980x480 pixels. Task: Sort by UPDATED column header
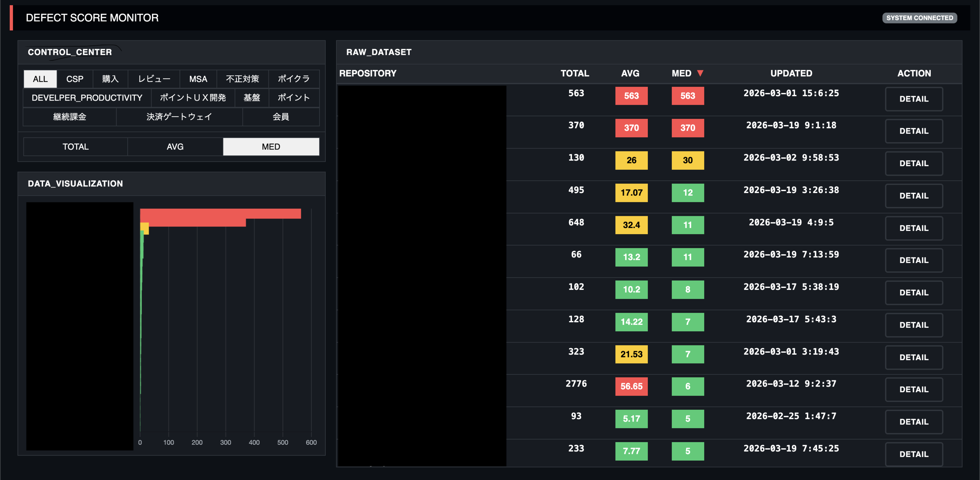coord(791,73)
